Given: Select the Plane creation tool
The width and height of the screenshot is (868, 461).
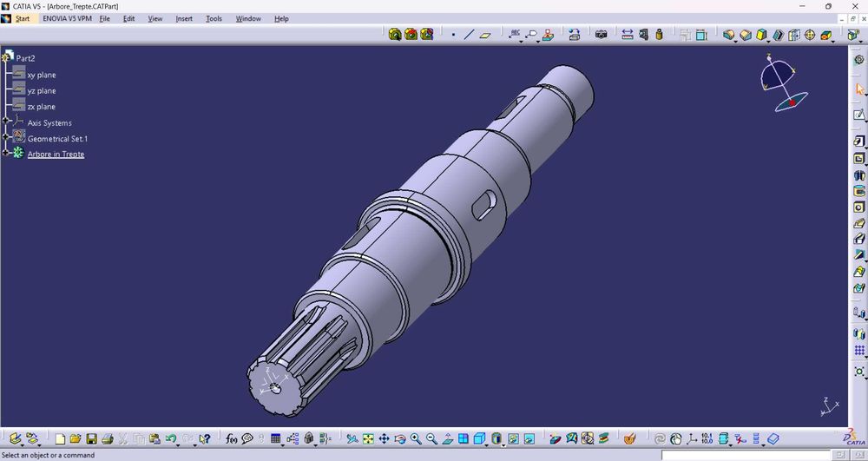Looking at the screenshot, I should click(485, 35).
